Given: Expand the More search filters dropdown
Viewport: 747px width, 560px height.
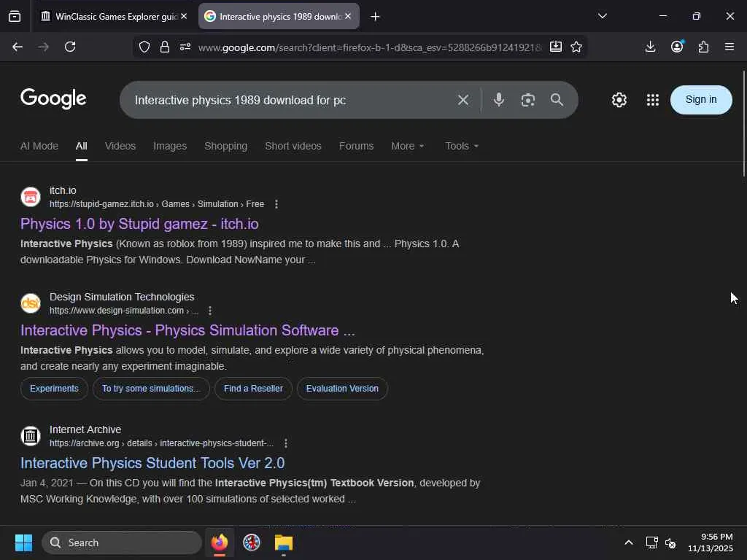Looking at the screenshot, I should coord(407,146).
